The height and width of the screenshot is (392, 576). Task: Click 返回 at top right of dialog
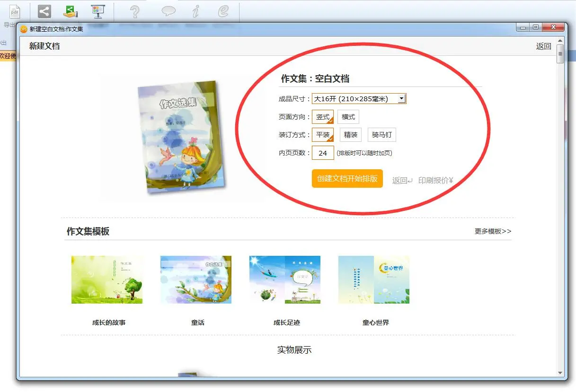(x=543, y=46)
